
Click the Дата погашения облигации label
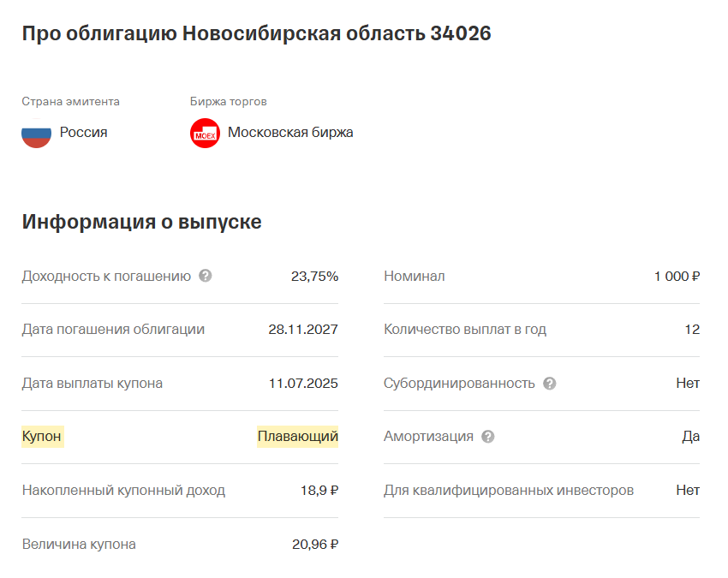tap(113, 329)
